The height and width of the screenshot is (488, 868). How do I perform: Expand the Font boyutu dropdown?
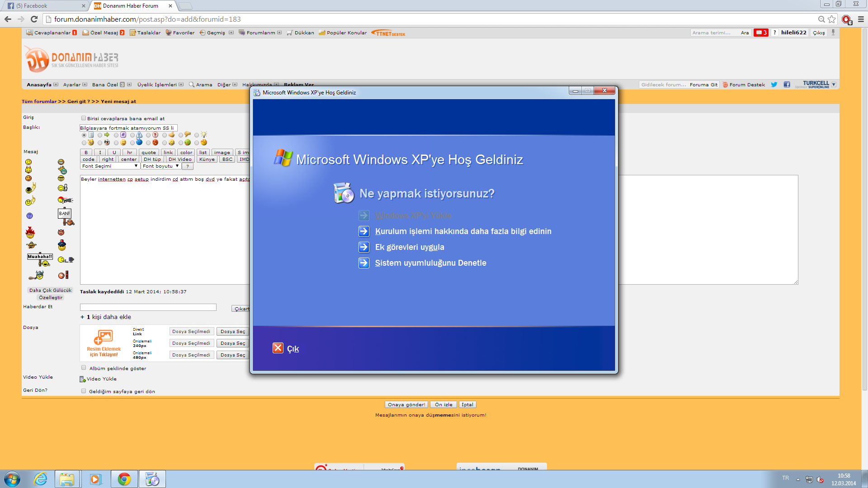pos(160,166)
